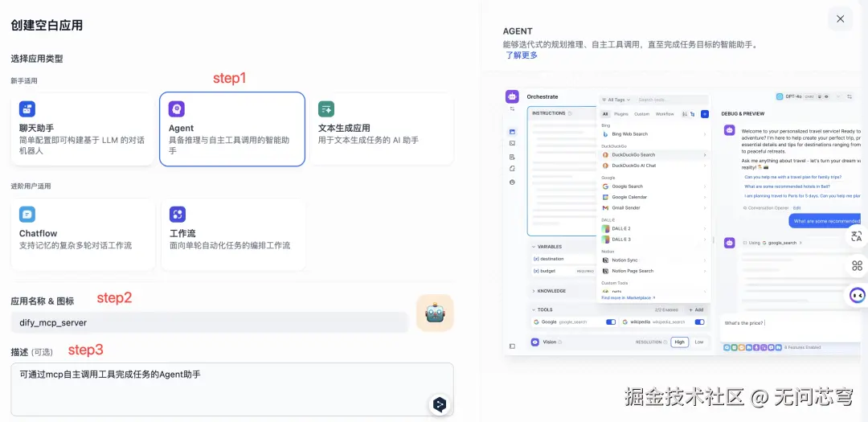
Task: Expand the Using google_search tool call
Action: click(772, 243)
